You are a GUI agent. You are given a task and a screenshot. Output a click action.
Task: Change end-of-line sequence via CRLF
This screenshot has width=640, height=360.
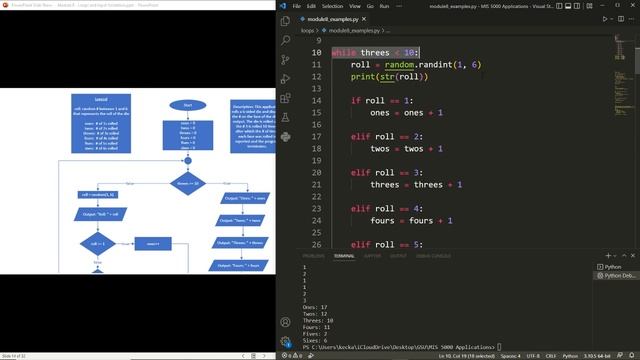click(551, 356)
